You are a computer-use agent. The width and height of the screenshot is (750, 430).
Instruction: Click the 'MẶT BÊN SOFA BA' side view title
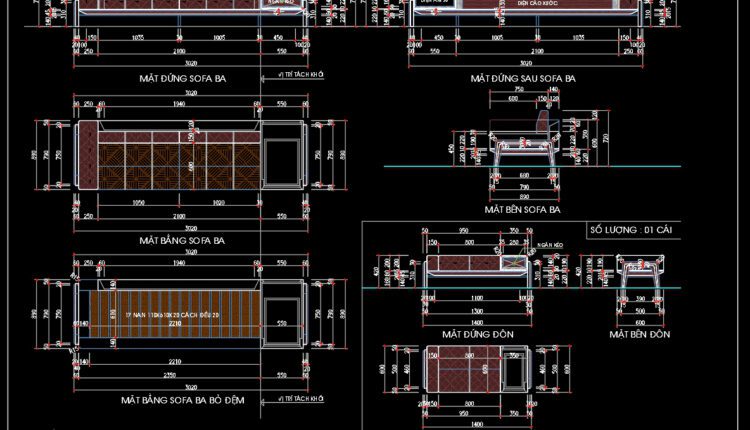(x=522, y=209)
